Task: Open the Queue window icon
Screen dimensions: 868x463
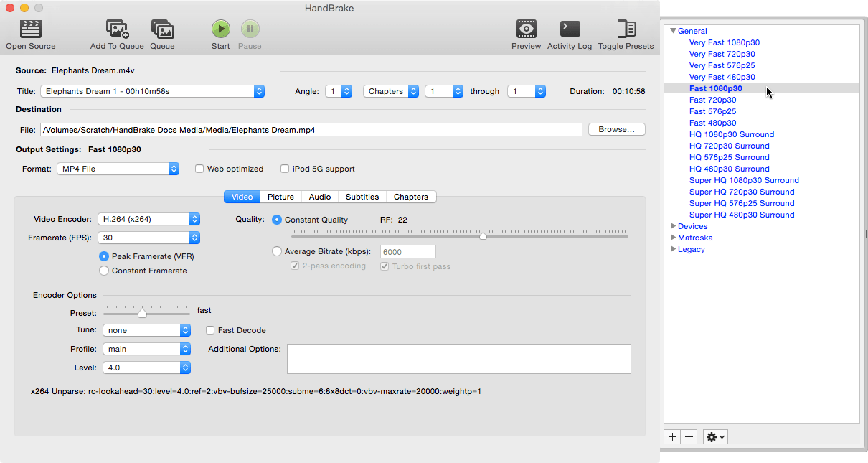Action: [x=162, y=29]
